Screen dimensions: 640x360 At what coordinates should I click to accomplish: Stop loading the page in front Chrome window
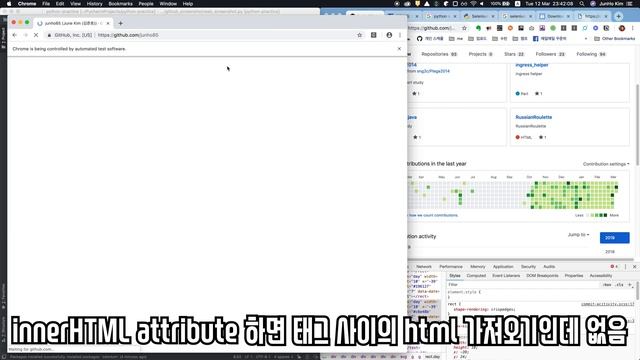click(36, 35)
